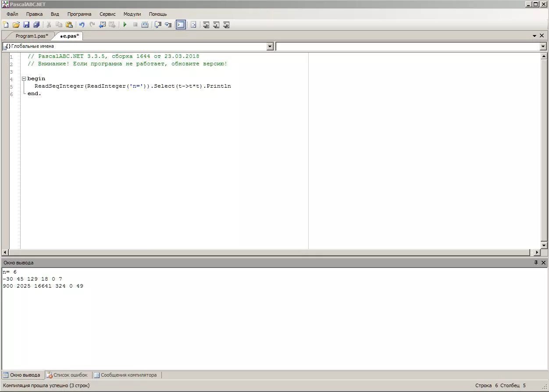Click the editor horizontal scrollbar right arrow

tap(537, 253)
